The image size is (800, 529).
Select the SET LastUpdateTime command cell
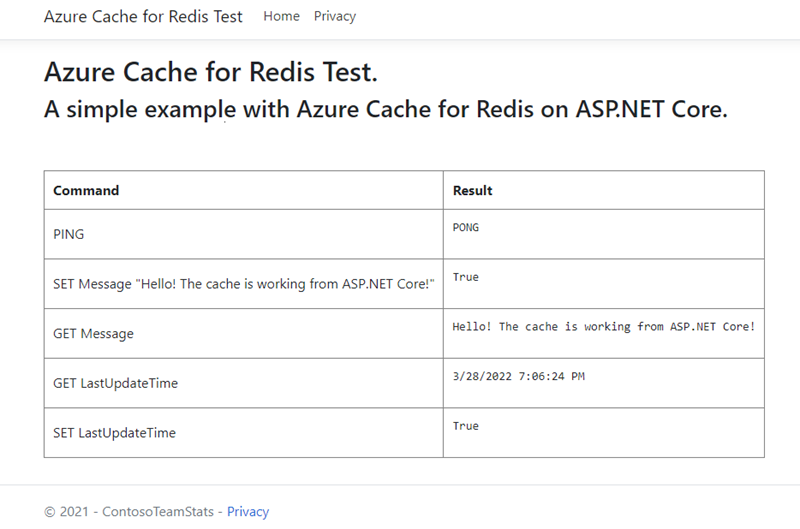pyautogui.click(x=114, y=433)
